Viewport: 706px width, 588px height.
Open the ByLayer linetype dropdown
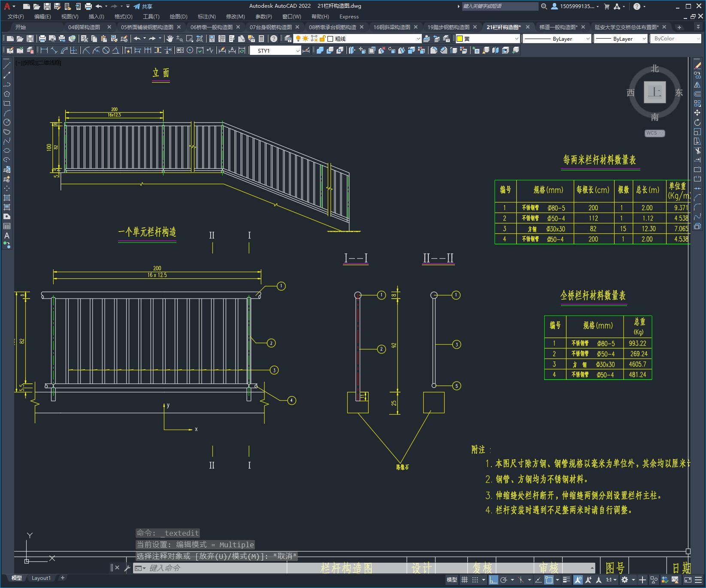(x=588, y=39)
